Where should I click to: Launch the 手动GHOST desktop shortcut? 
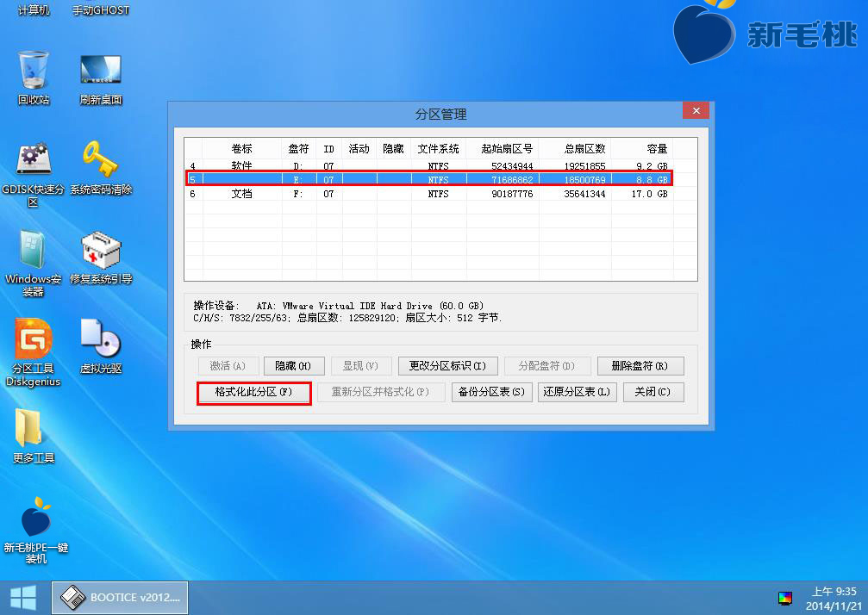click(101, 9)
